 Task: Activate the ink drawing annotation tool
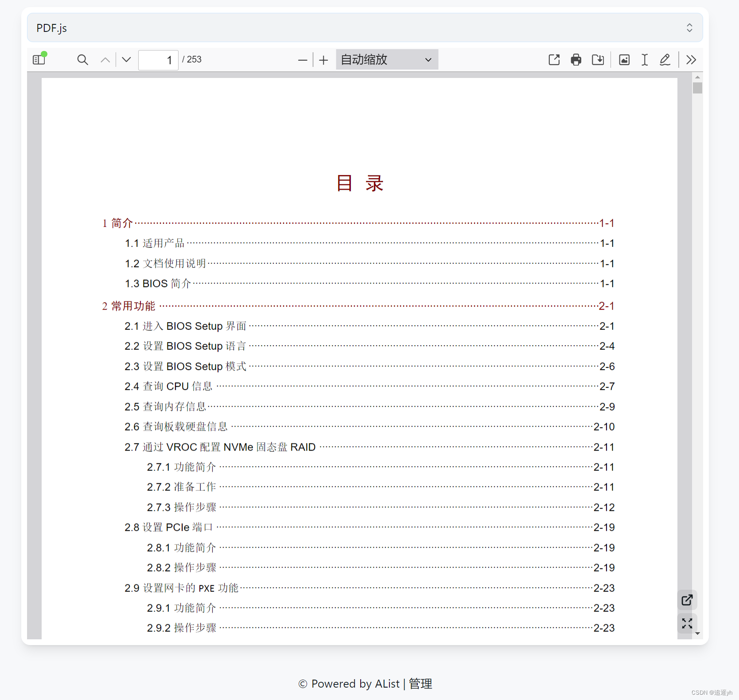665,59
